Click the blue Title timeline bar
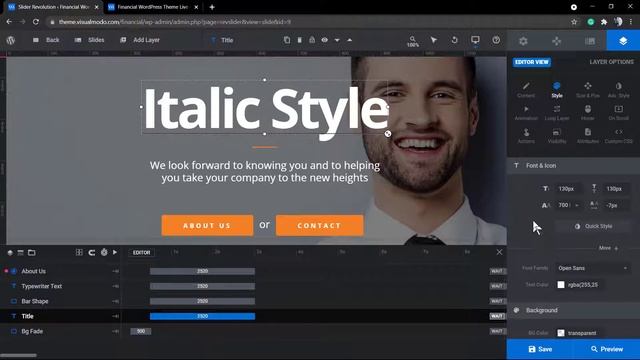The height and width of the screenshot is (360, 640). (202, 316)
